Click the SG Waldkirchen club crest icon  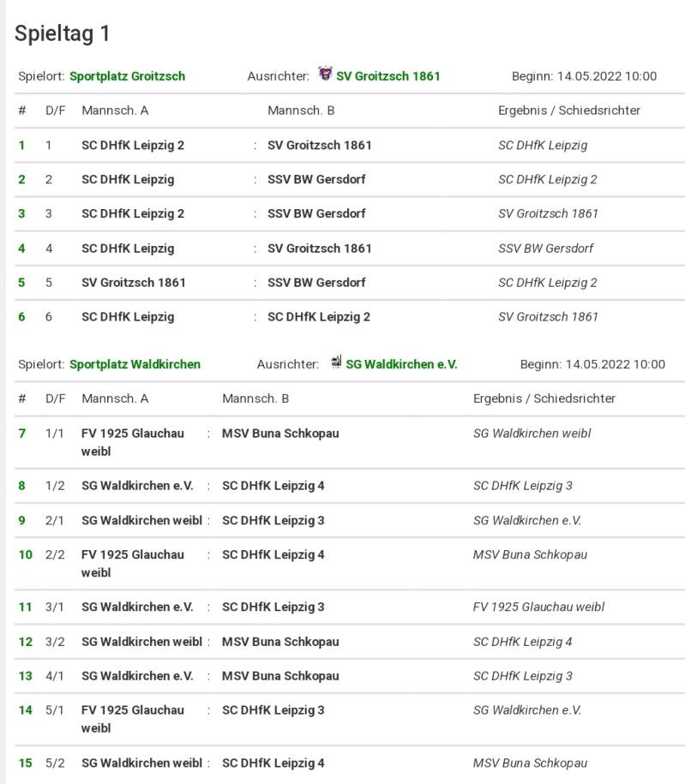coord(336,362)
